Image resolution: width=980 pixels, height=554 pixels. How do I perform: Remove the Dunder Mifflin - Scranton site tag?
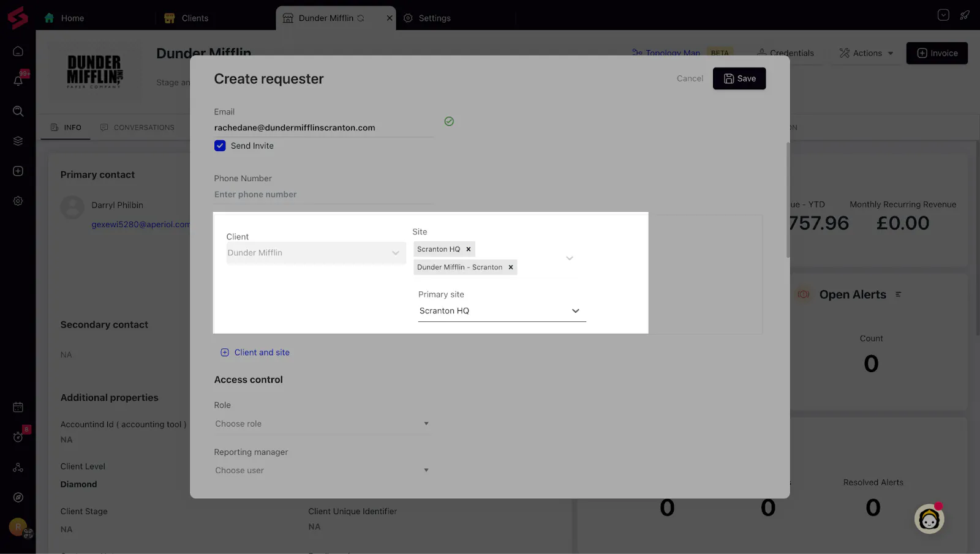point(511,267)
